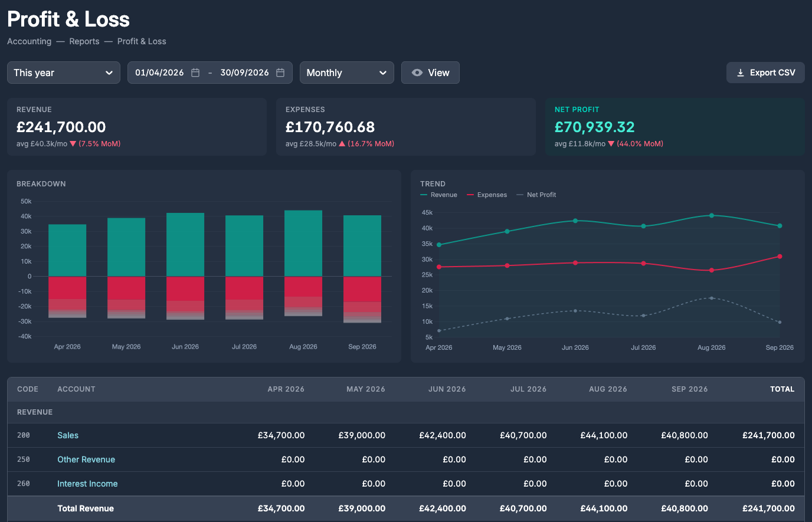Click Sales total £241,700.00 in TOTAL column
This screenshot has height=522, width=812.
[768, 435]
